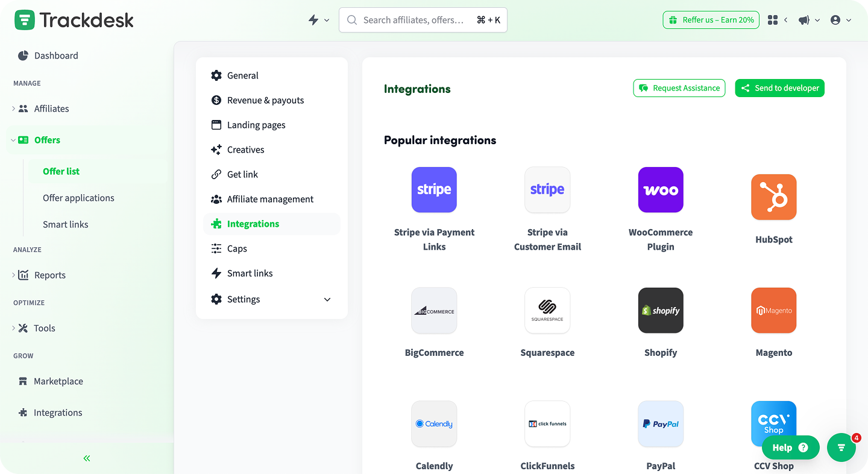
Task: Click the Affiliates people icon
Action: pyautogui.click(x=24, y=109)
